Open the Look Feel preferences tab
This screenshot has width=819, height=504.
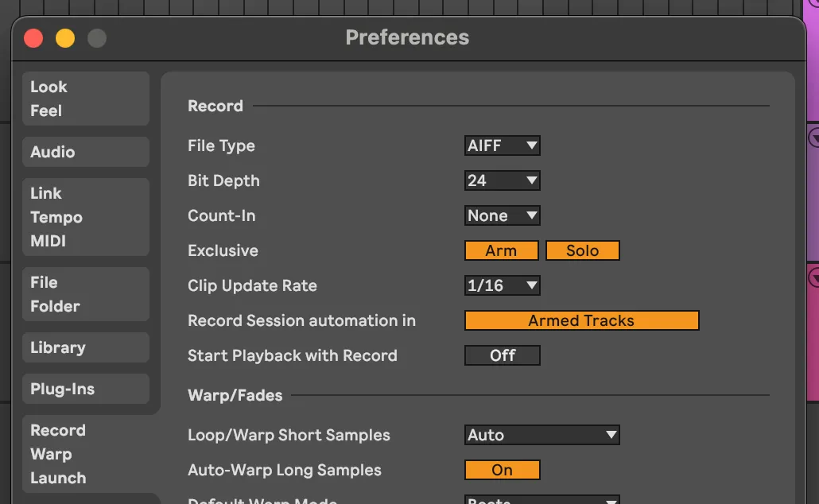coord(85,98)
